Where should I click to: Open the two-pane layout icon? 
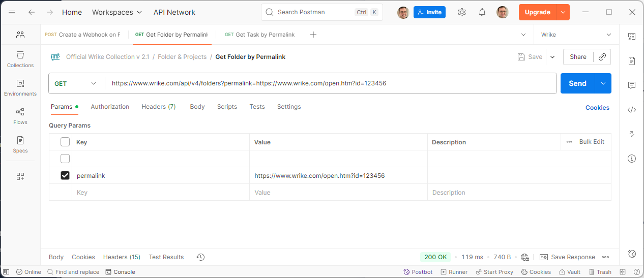pos(623,272)
